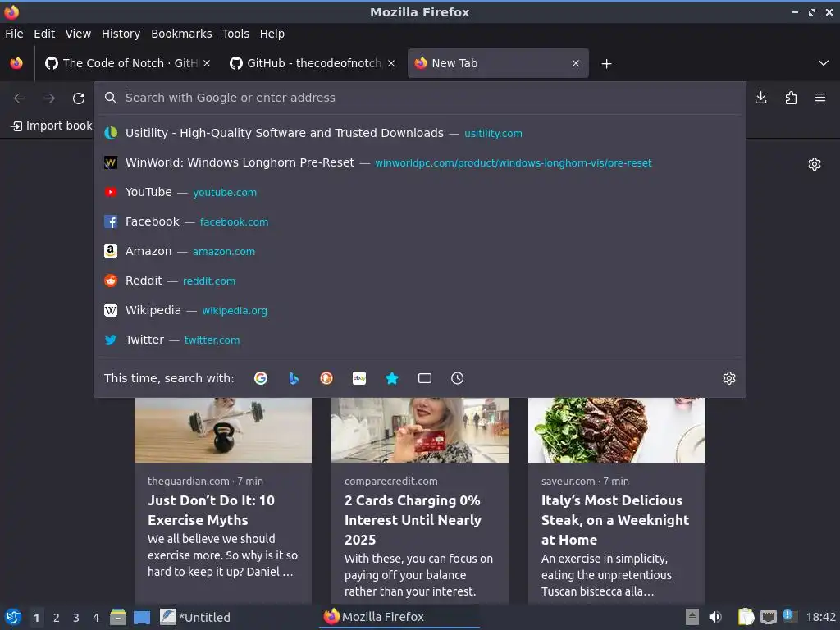Open 2 Cards Charging 0% Interest headline
This screenshot has width=840, height=630.
413,519
